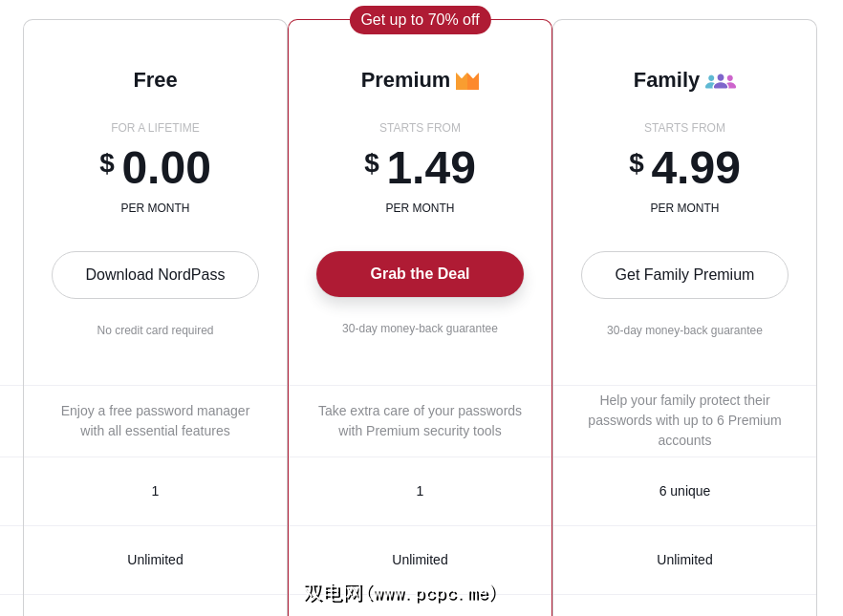843x616 pixels.
Task: Click the Premium crown icon
Action: [467, 81]
